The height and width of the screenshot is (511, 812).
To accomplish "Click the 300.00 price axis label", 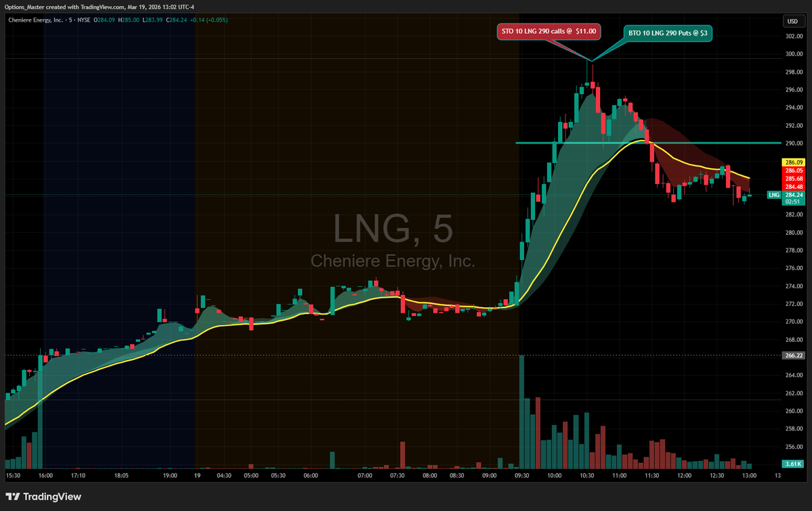I will point(794,54).
